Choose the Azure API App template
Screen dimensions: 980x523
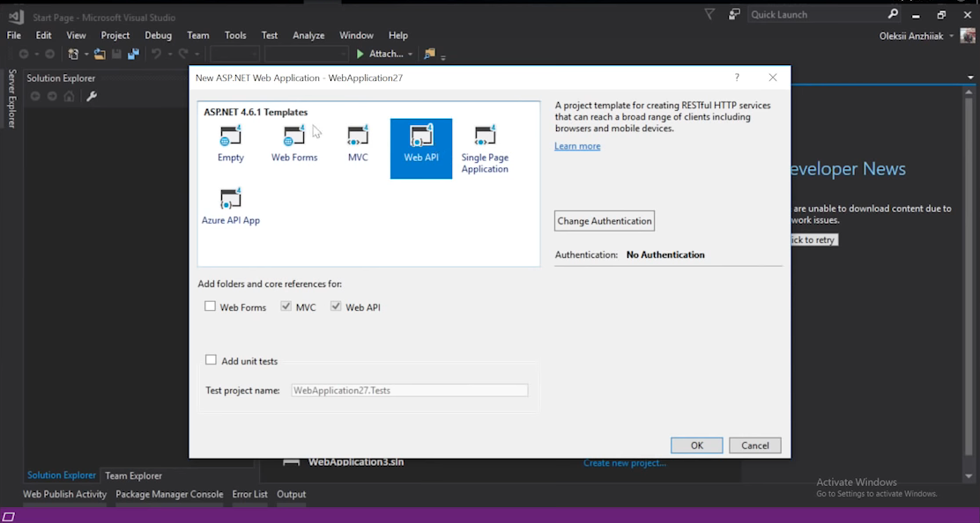click(231, 207)
